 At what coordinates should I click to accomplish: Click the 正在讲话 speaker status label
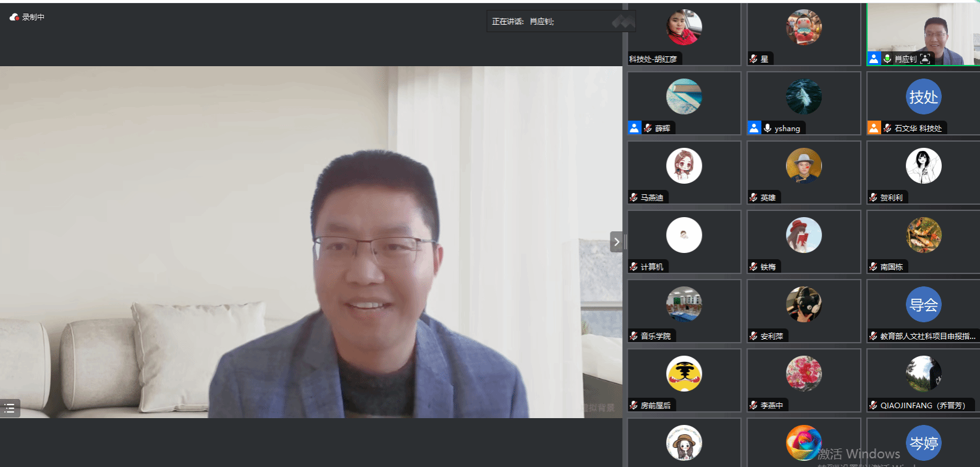pos(508,22)
